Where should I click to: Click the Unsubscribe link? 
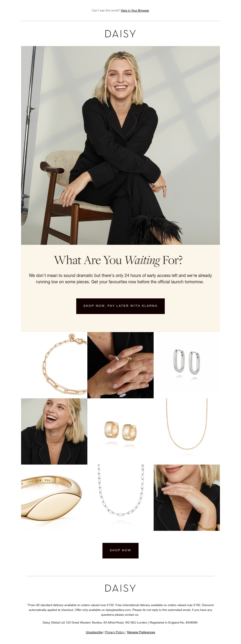tap(94, 632)
